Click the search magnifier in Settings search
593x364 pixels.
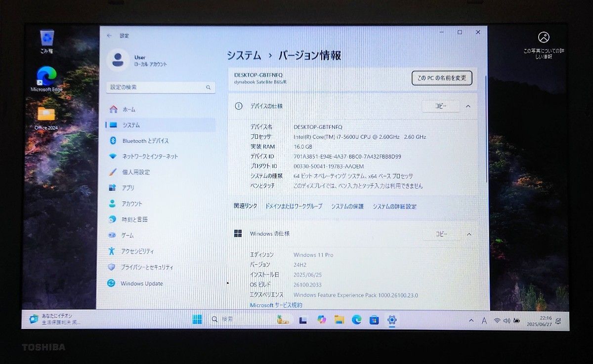[x=208, y=87]
